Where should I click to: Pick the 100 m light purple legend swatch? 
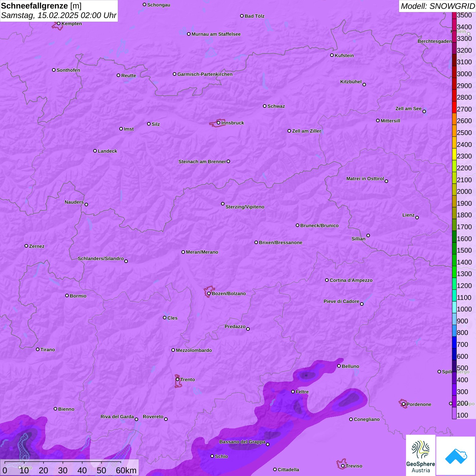pos(454,413)
